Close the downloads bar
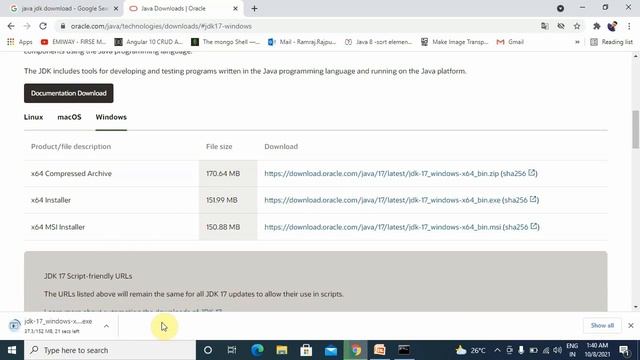 (x=631, y=325)
